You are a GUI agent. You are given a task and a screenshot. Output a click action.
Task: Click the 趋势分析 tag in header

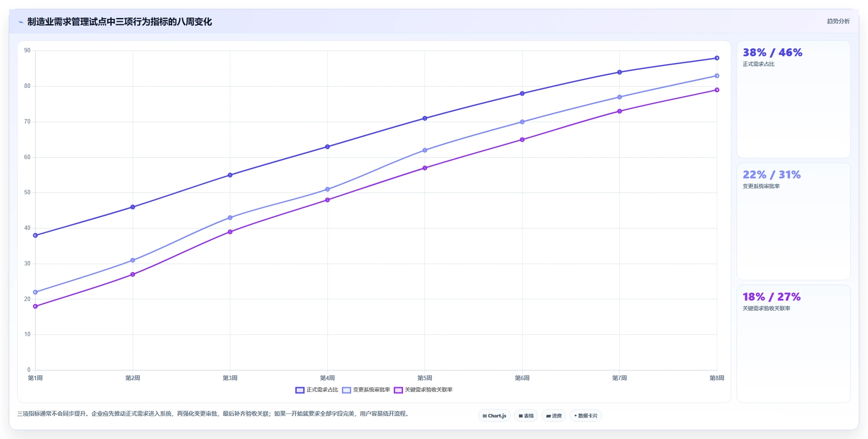coord(838,21)
